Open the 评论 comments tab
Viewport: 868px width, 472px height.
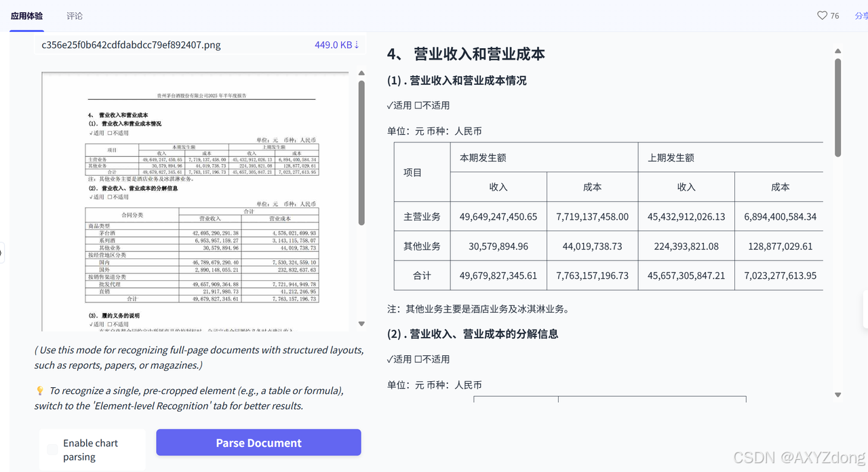point(74,16)
